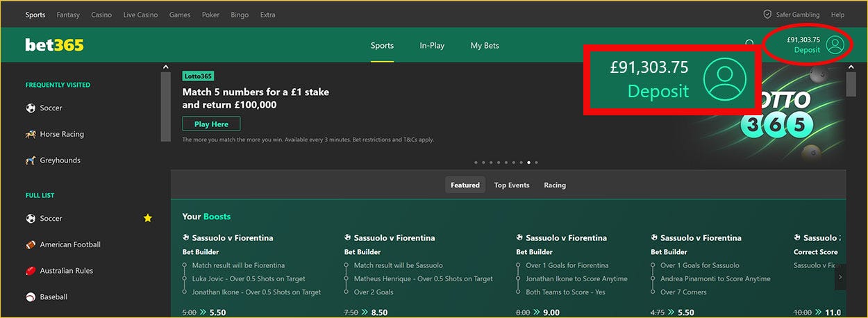The width and height of the screenshot is (868, 318).
Task: Click the page scrollbar up arrow
Action: click(851, 67)
